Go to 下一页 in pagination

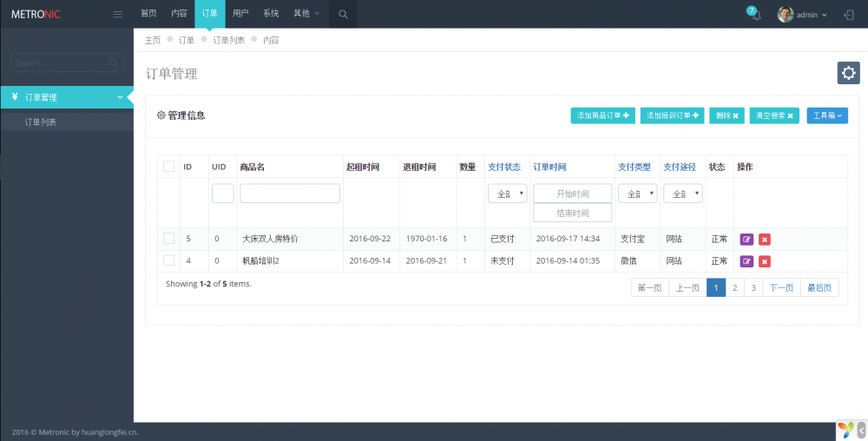click(782, 287)
